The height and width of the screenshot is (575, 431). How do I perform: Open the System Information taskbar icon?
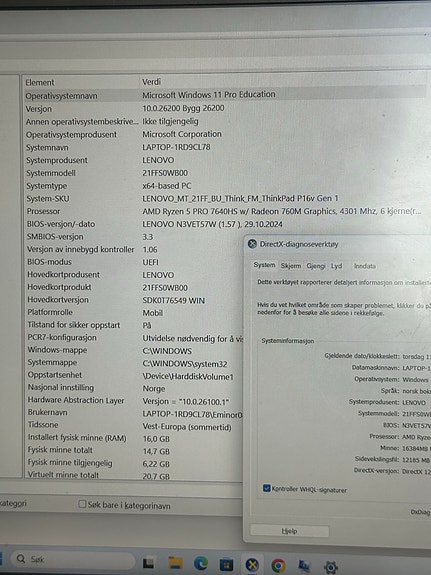pos(304,566)
